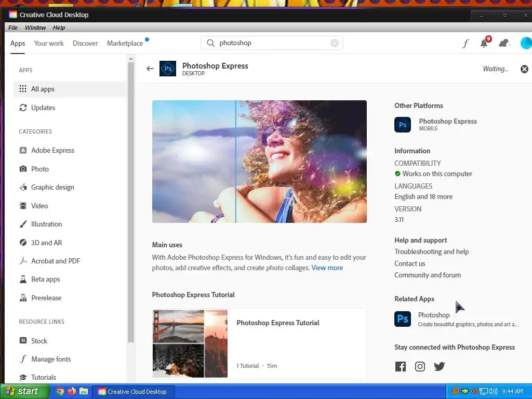Open Photoshop Express Tutorial thumbnail

point(190,343)
